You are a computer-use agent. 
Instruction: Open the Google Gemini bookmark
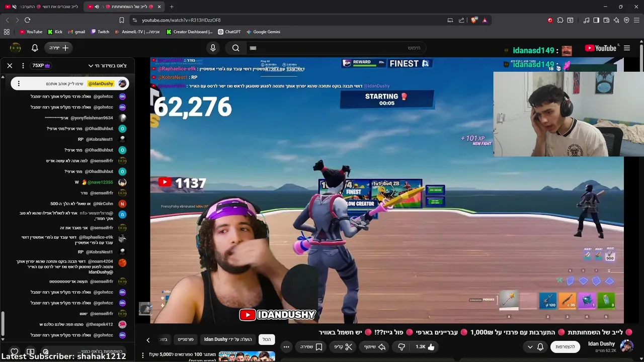[x=263, y=32]
